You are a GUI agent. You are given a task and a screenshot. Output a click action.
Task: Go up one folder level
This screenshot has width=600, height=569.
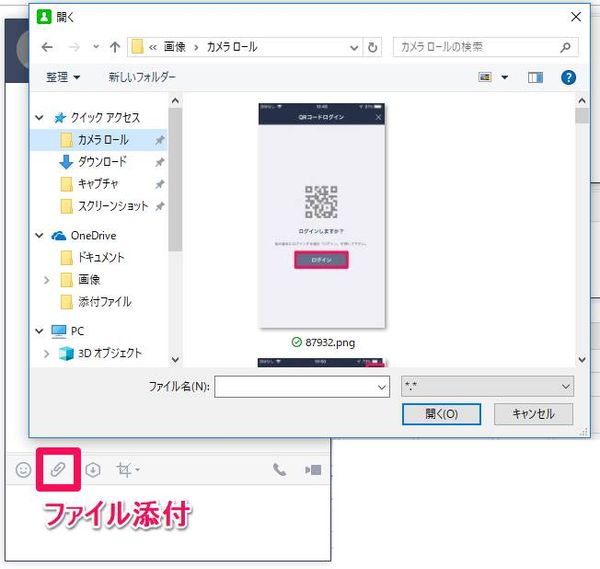click(x=114, y=47)
